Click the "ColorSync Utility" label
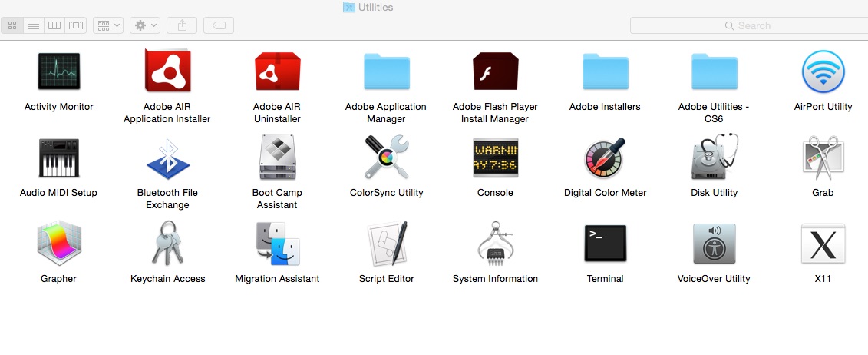Image resolution: width=868 pixels, height=355 pixels. point(386,193)
